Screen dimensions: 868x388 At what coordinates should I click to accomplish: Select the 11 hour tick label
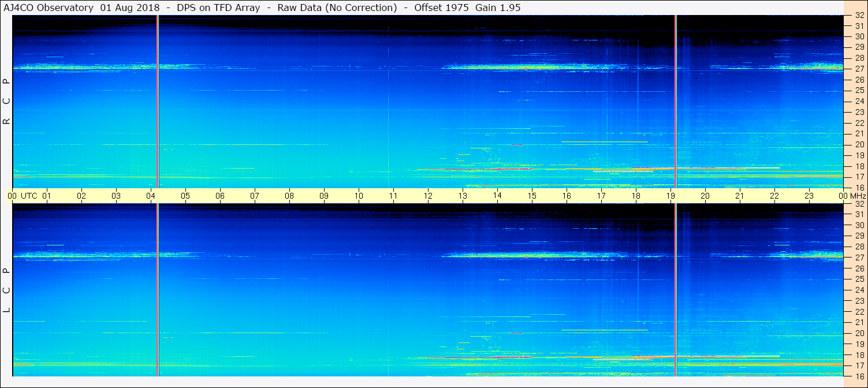tap(393, 196)
